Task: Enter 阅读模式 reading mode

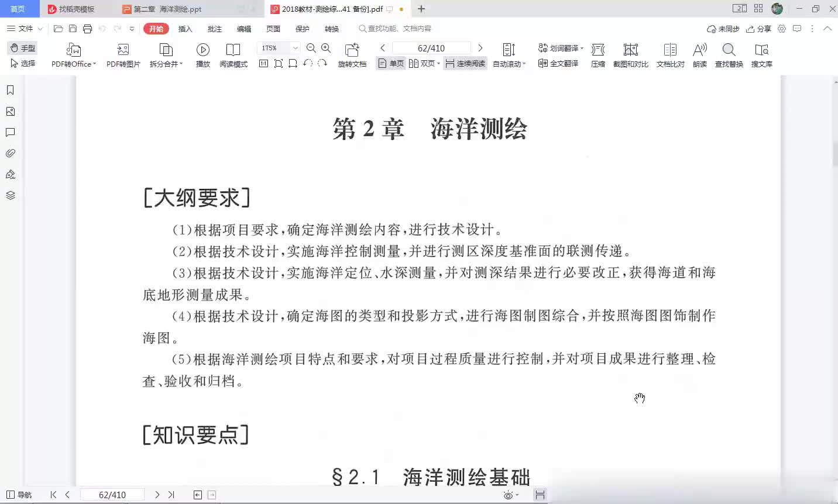Action: point(233,50)
